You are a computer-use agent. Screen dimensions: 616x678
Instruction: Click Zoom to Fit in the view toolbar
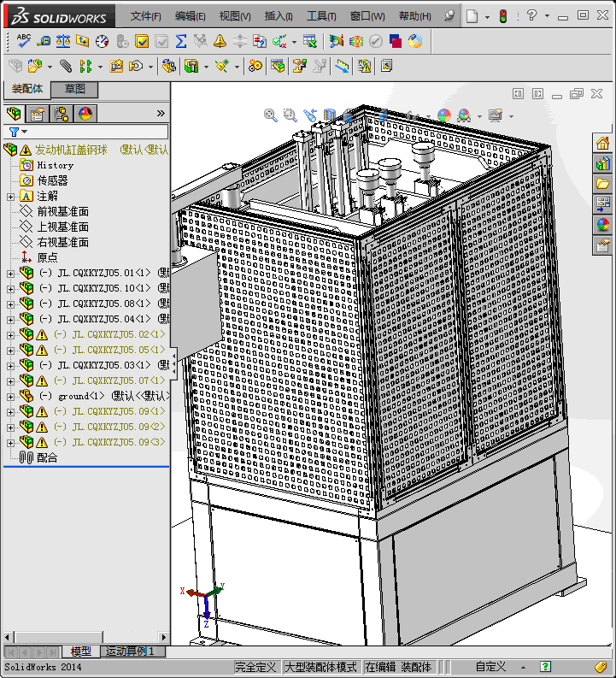(x=271, y=115)
